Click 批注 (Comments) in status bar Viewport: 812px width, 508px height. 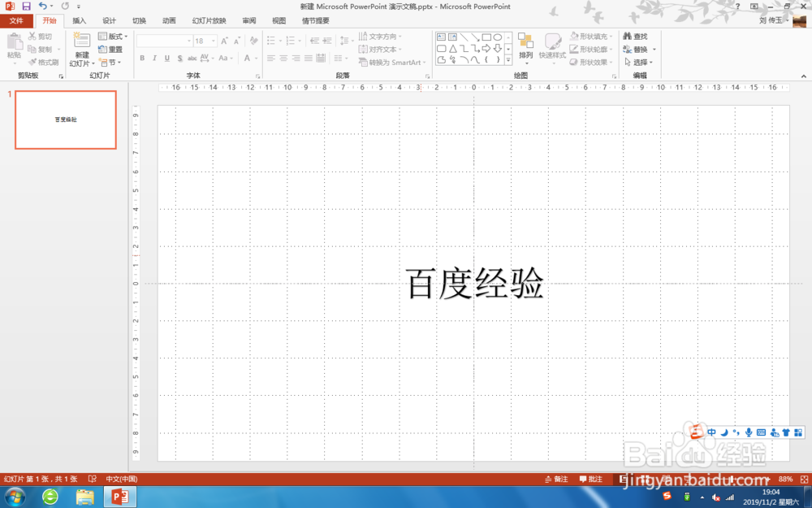point(591,479)
